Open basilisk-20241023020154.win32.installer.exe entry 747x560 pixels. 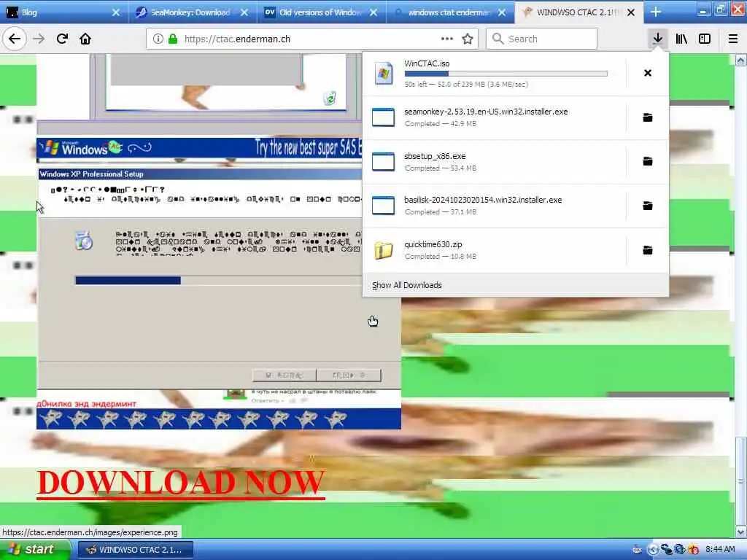495,206
